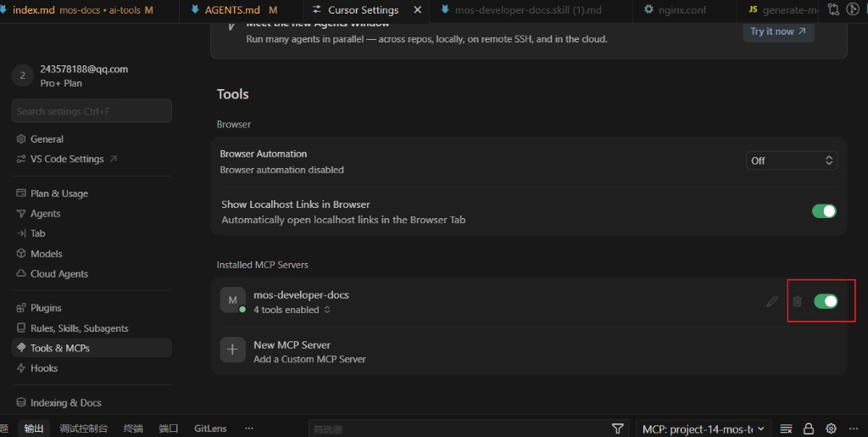Click the filter funnel icon in output panel
This screenshot has height=437, width=868.
[618, 429]
